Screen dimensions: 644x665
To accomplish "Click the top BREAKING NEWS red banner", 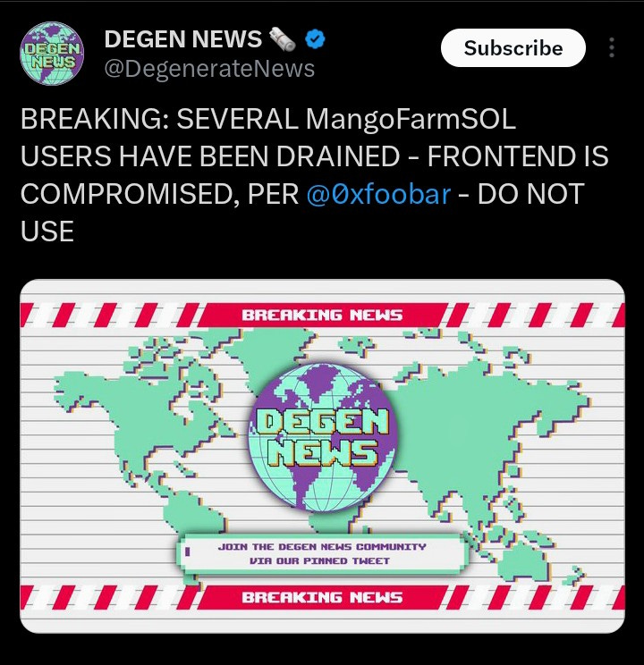I will pos(322,315).
